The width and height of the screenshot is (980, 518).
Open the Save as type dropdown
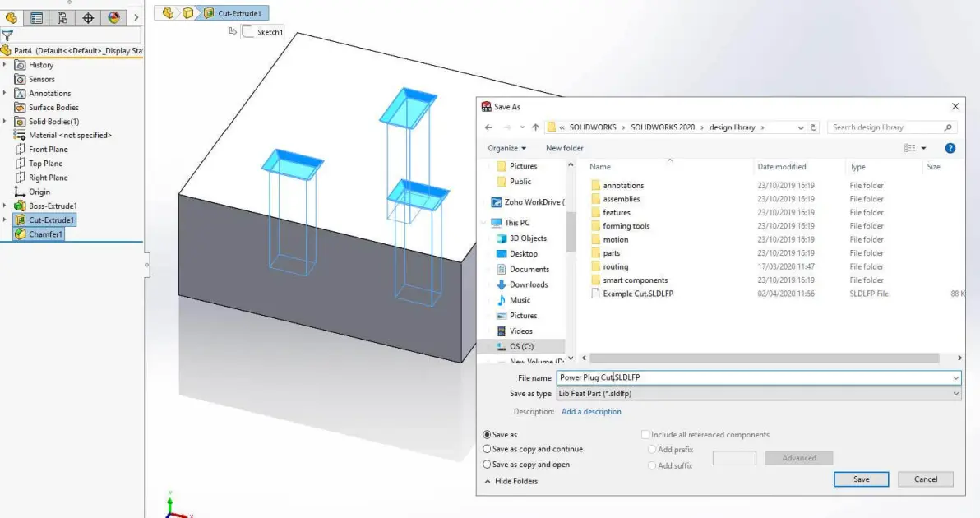759,394
